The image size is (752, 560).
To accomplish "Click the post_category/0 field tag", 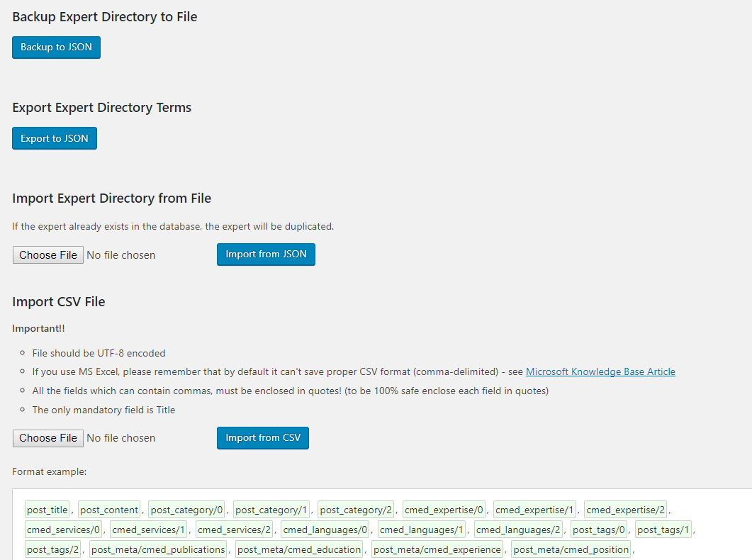I will [187, 510].
